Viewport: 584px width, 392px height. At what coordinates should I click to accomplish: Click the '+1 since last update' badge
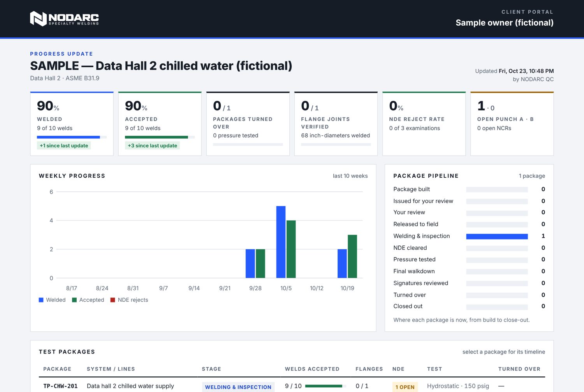(x=64, y=145)
